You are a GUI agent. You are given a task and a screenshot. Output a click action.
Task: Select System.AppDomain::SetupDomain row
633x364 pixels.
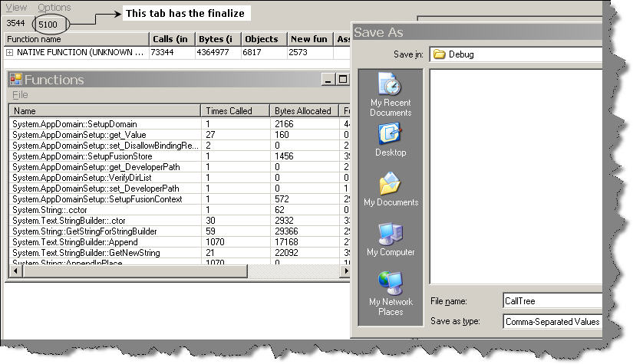[180, 124]
